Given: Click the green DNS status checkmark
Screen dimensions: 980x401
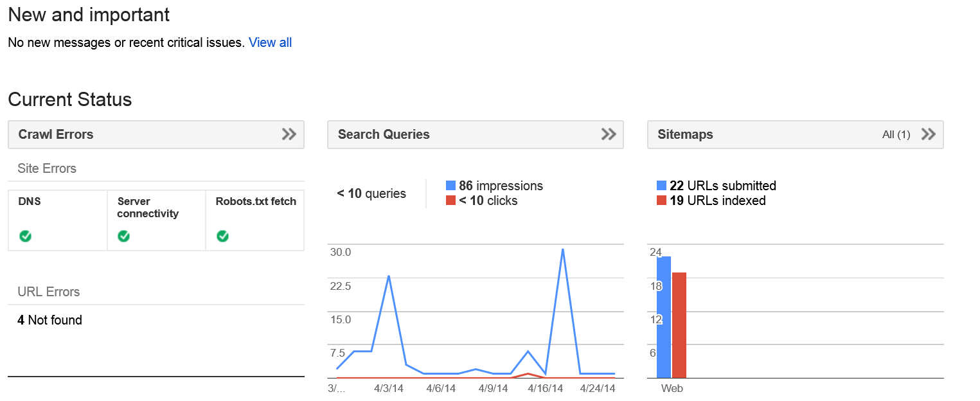Looking at the screenshot, I should pos(25,236).
